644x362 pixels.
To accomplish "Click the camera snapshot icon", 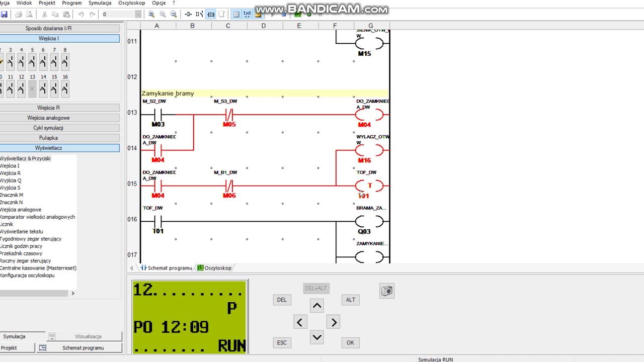I will (x=387, y=291).
